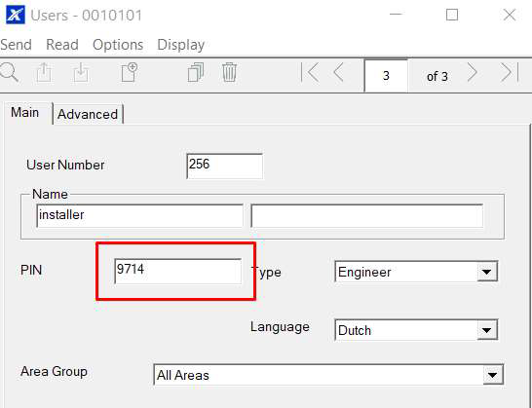Click the read download arrow icon

pos(81,73)
